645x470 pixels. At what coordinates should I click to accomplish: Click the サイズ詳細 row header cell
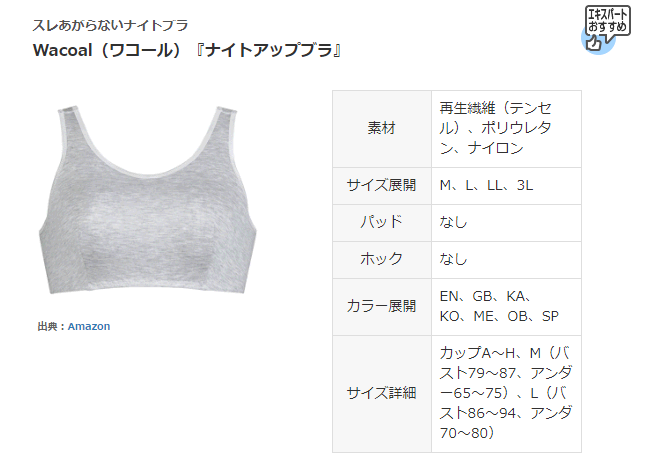coord(382,394)
